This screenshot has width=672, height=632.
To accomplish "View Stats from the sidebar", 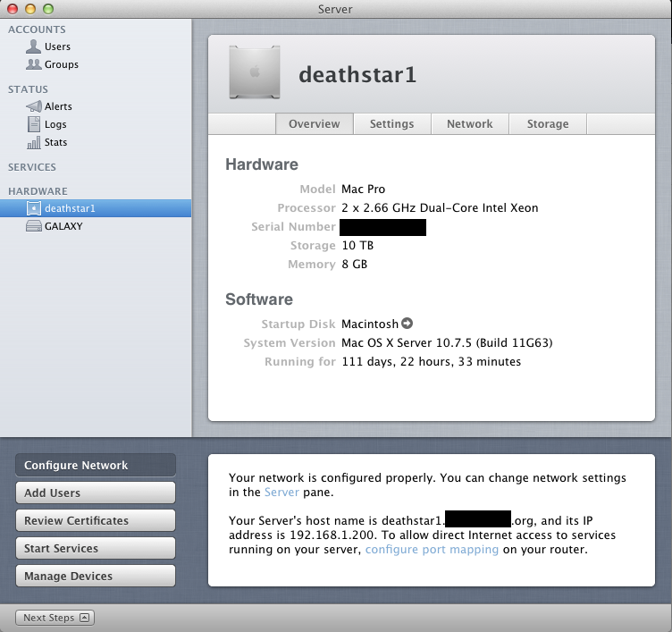I will pos(96,142).
